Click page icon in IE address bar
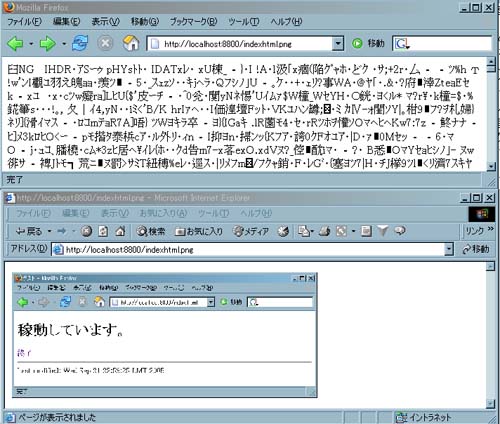This screenshot has height=424, width=500. click(x=59, y=249)
